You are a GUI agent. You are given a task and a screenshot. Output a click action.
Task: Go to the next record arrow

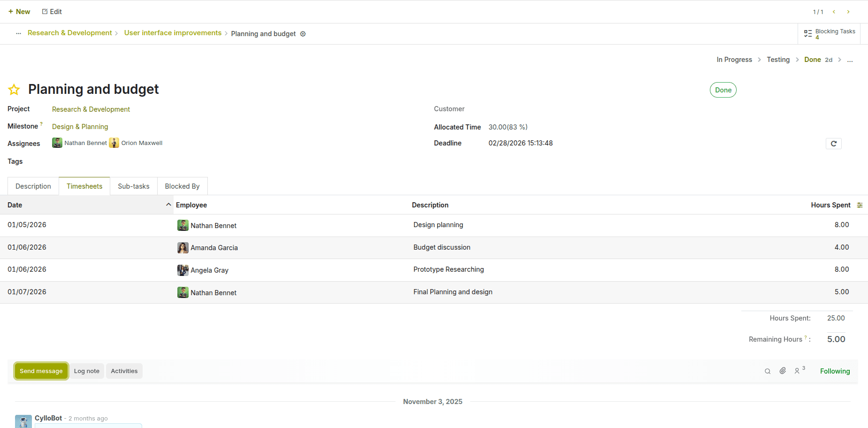(x=848, y=12)
